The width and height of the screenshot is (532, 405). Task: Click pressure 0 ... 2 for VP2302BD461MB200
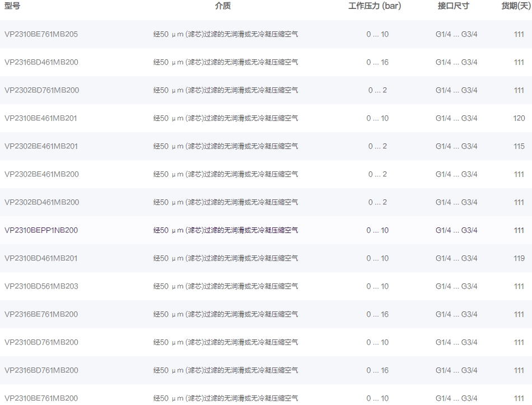pos(377,202)
